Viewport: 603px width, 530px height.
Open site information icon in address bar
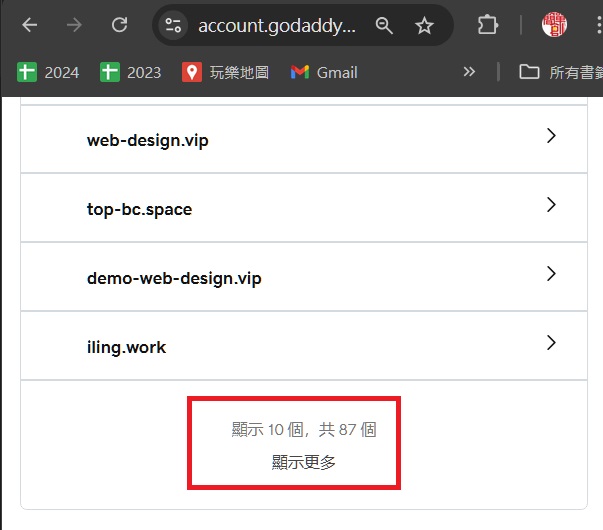coord(174,26)
